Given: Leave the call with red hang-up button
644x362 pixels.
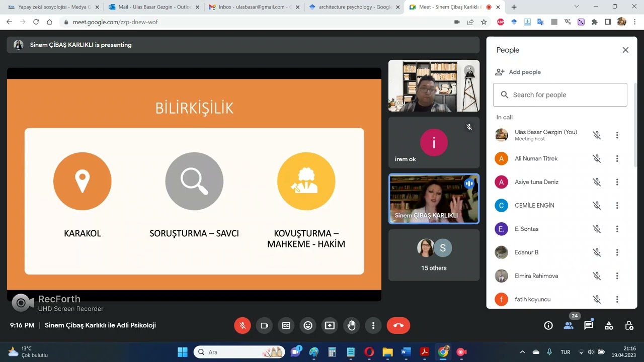Looking at the screenshot, I should tap(398, 325).
